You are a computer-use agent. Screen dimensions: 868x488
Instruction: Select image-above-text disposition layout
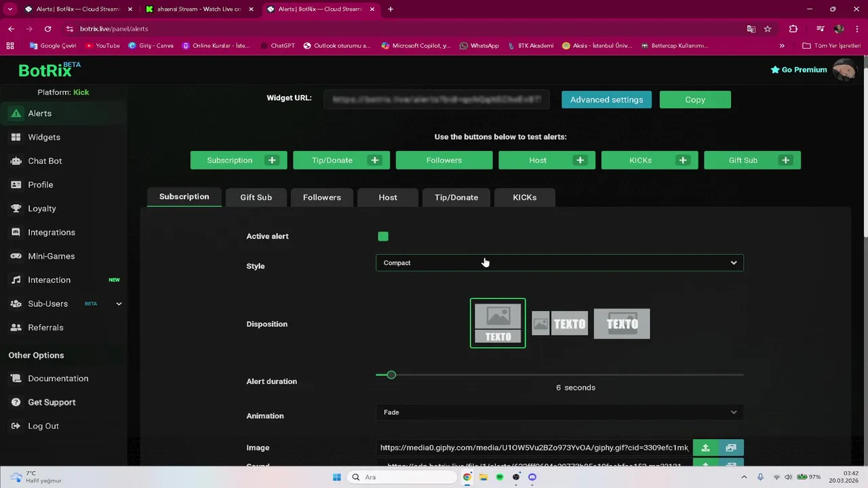tap(498, 323)
